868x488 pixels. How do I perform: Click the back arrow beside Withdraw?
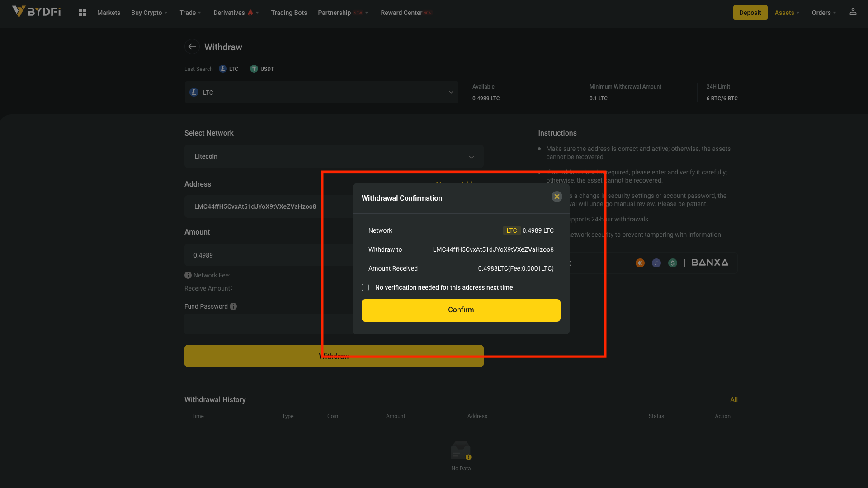(x=192, y=47)
